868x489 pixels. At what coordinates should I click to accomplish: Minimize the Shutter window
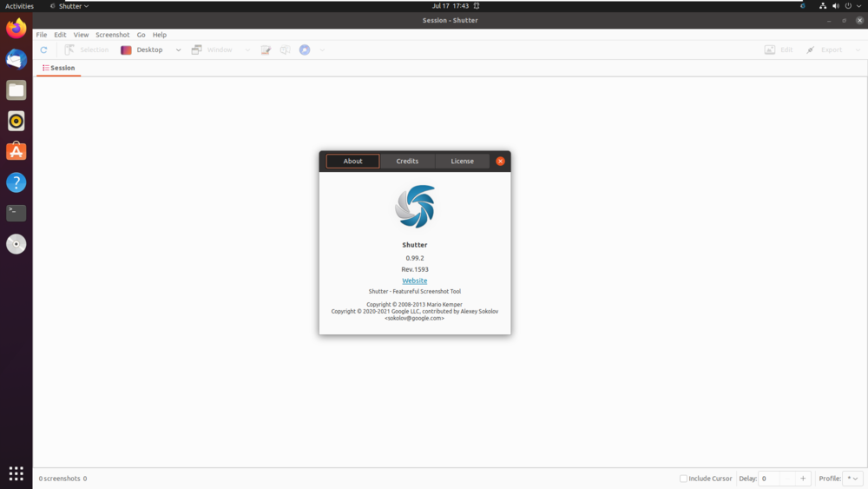829,21
